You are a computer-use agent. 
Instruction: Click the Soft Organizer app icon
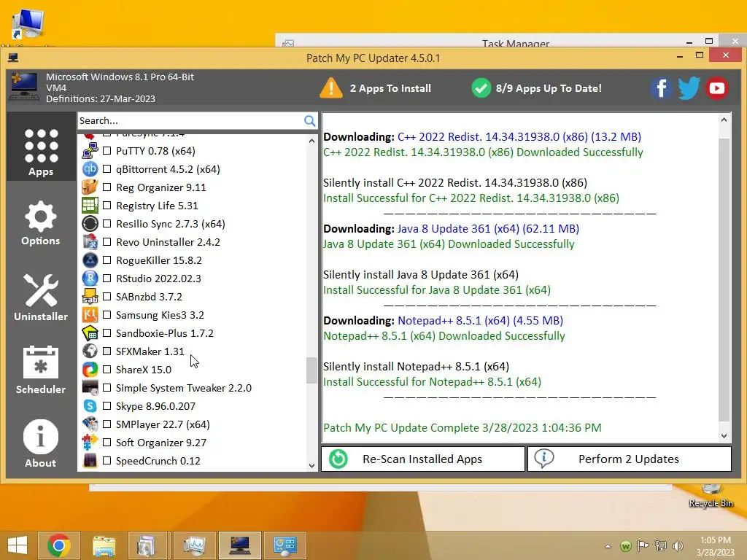(x=90, y=443)
